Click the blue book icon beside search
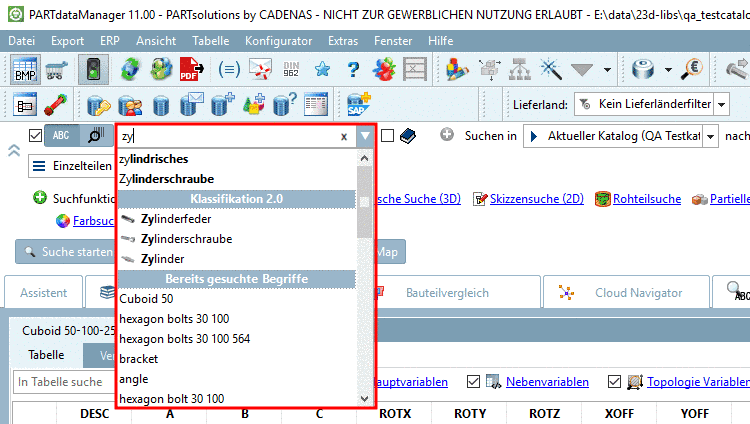The image size is (750, 424). click(408, 136)
